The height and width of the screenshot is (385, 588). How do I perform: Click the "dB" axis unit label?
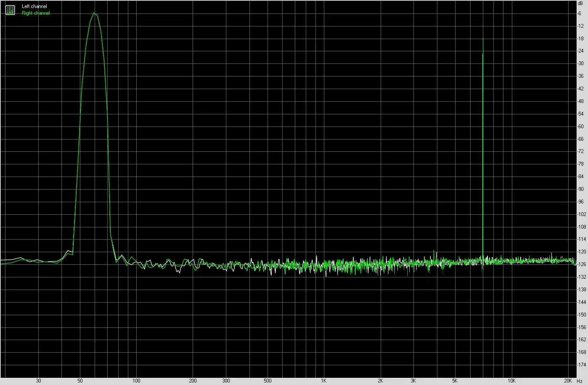(580, 3)
